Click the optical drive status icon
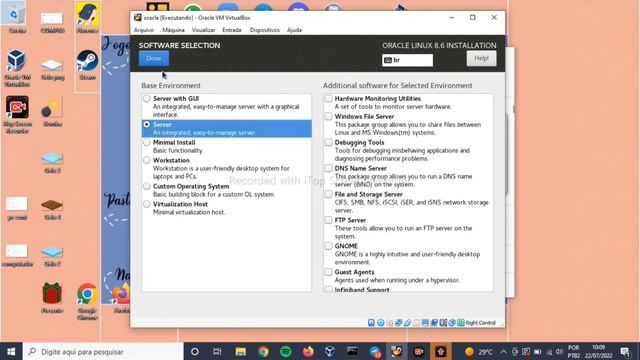Image resolution: width=640 pixels, height=360 pixels. 380,323
